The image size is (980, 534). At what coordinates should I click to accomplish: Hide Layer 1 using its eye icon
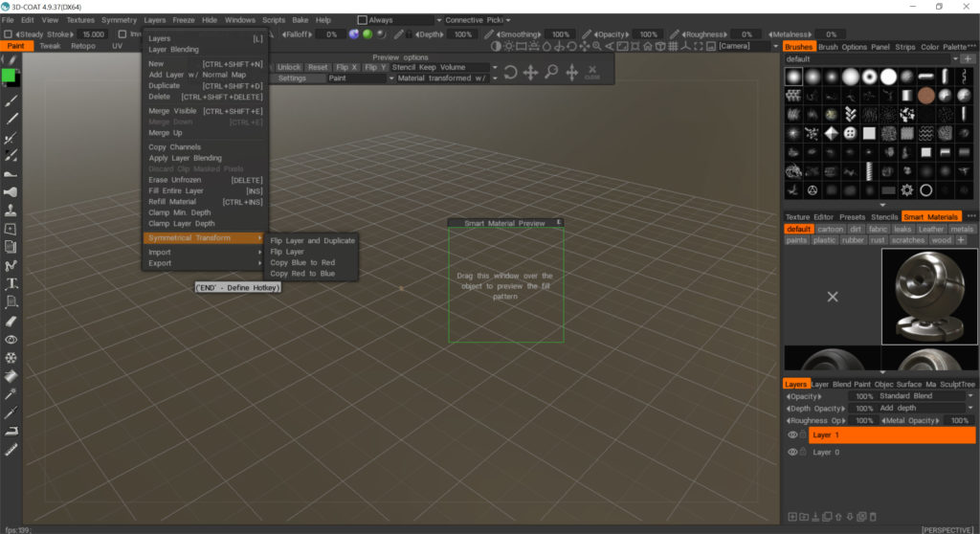pos(791,434)
